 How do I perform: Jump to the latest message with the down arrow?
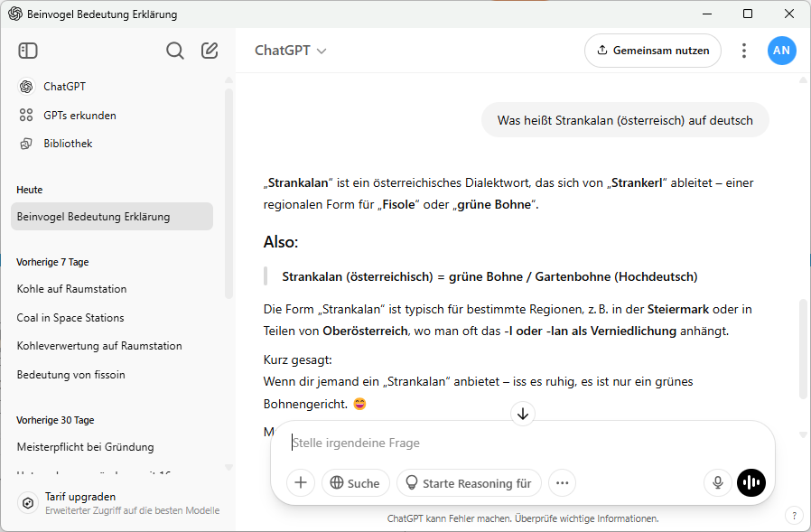pyautogui.click(x=523, y=414)
